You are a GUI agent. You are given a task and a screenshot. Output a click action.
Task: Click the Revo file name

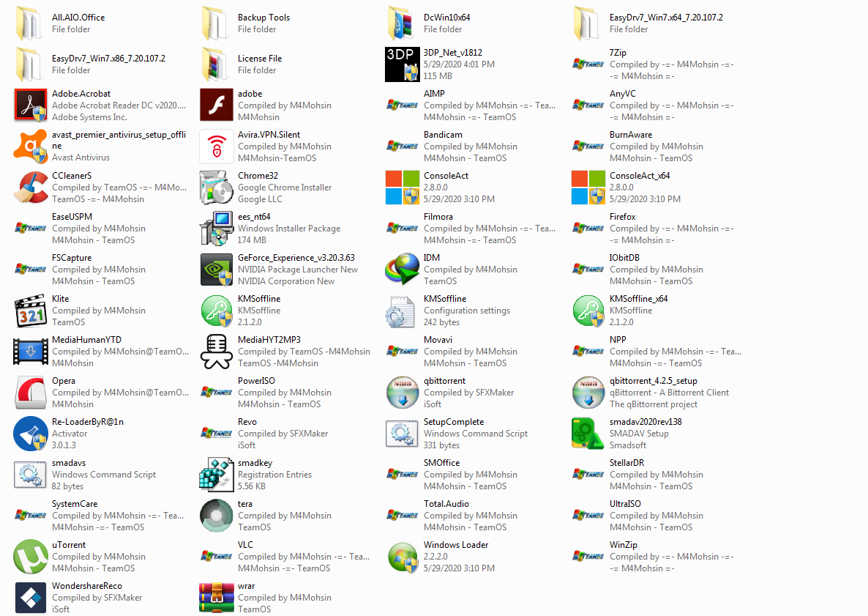click(x=247, y=422)
